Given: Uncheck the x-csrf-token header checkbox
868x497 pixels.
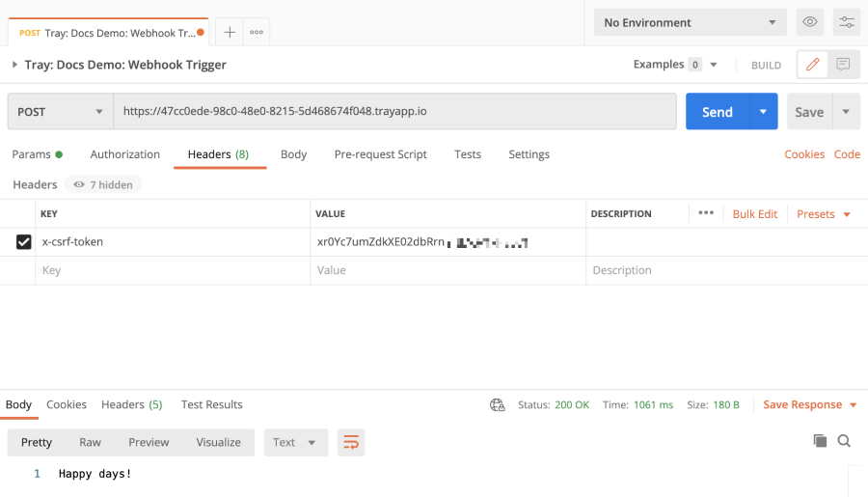Looking at the screenshot, I should [x=24, y=242].
